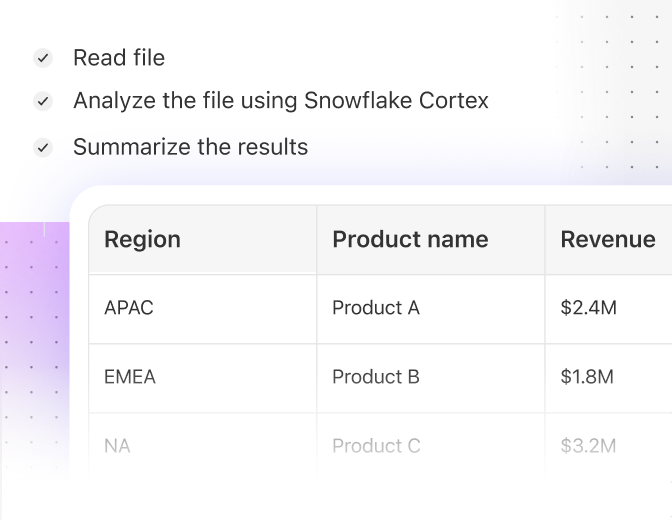
Task: Select the $1.8M revenue cell
Action: click(x=609, y=377)
